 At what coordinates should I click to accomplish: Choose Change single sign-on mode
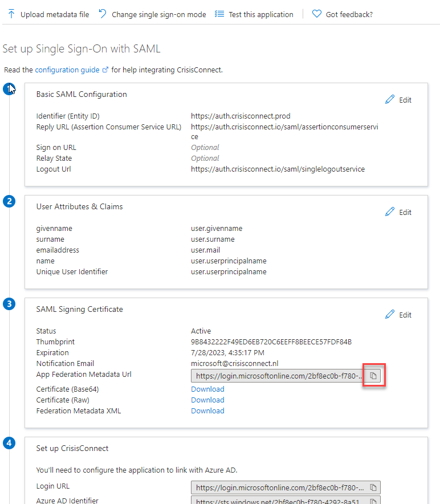click(x=159, y=14)
